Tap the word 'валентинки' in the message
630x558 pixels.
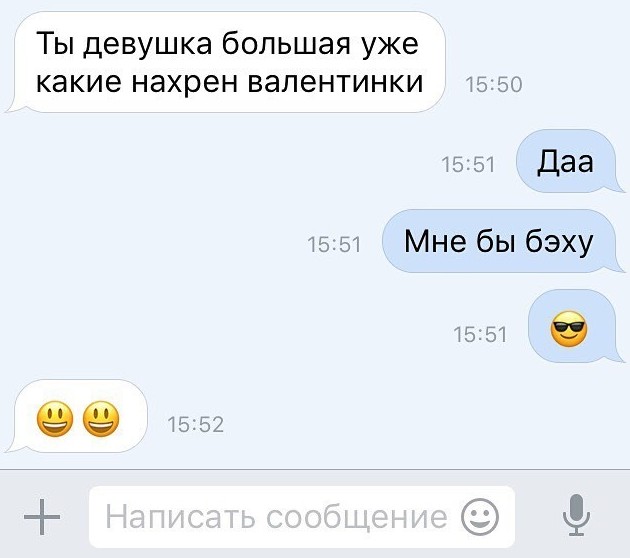tap(335, 82)
